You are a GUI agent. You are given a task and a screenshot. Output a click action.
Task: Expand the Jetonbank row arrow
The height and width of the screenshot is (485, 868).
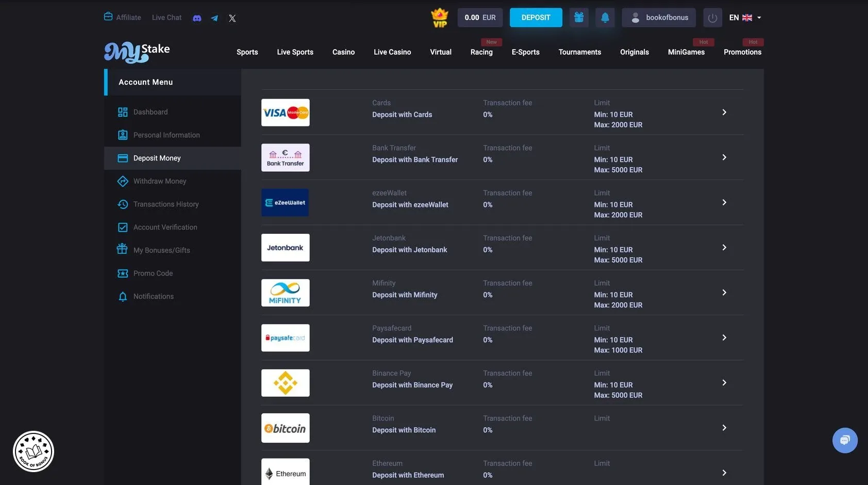(x=724, y=248)
